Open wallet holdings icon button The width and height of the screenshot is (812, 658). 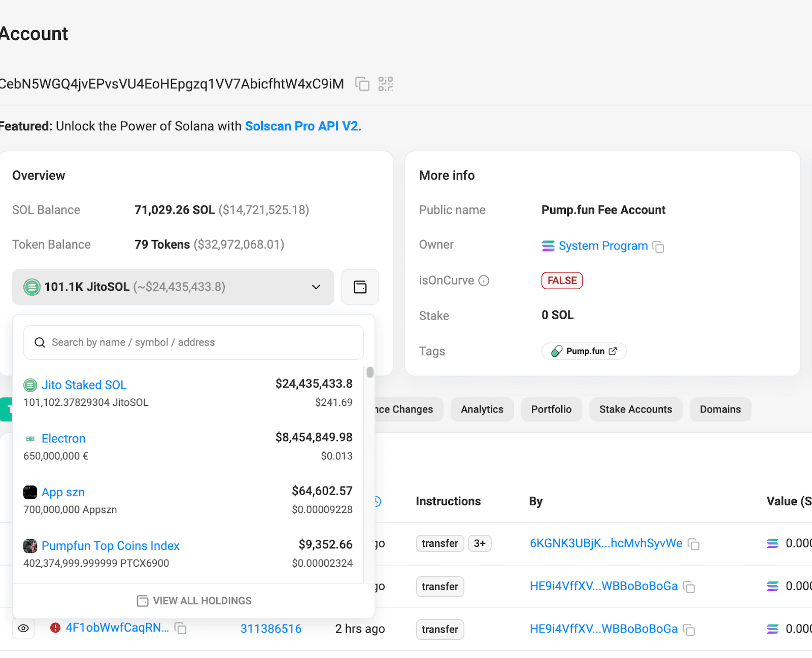pos(360,287)
